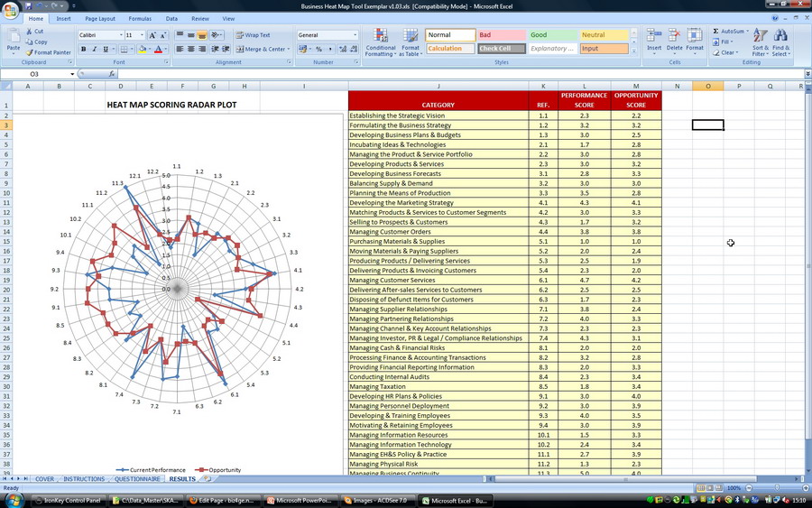Save the workbook from the Quick Access toolbar
This screenshot has width=812, height=508.
point(29,5)
